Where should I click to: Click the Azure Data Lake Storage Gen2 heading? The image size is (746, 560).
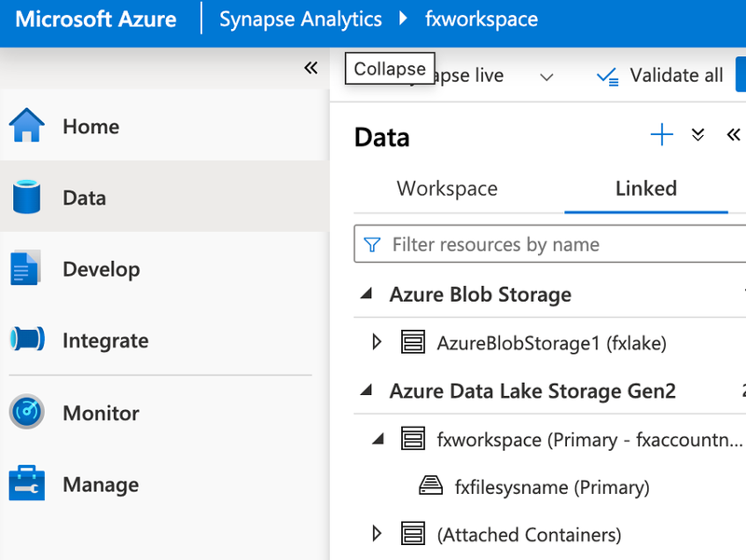(532, 390)
